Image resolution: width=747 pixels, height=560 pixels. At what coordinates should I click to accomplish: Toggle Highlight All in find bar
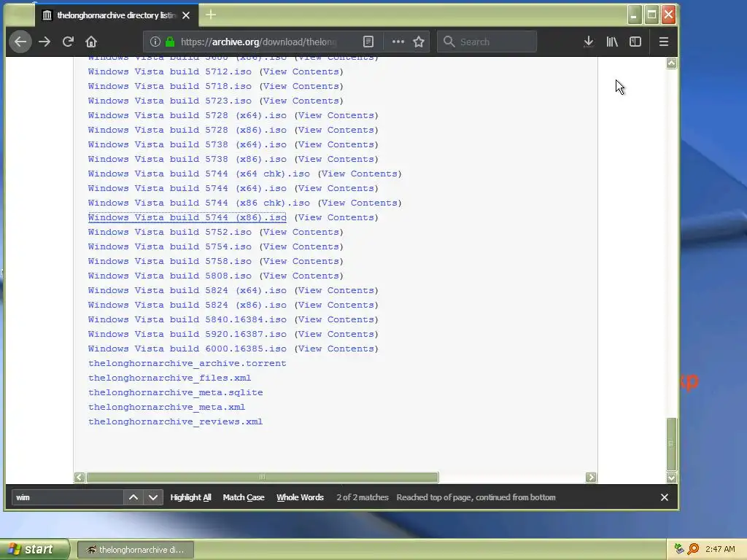[x=190, y=497]
